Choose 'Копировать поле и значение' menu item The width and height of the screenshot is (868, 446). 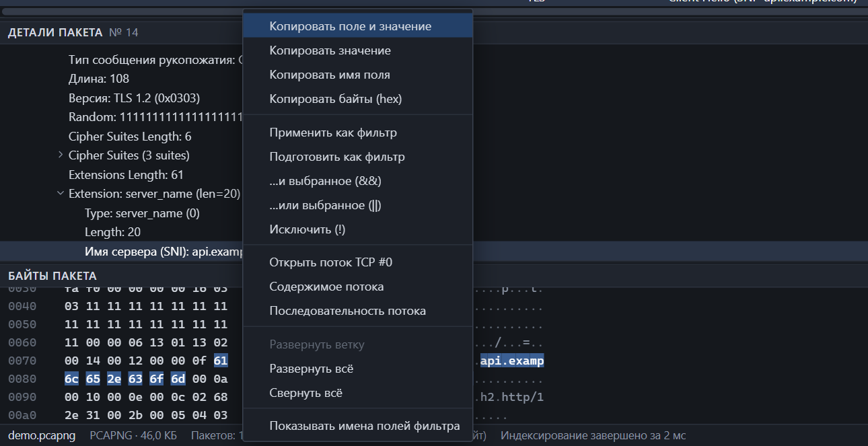click(357, 26)
